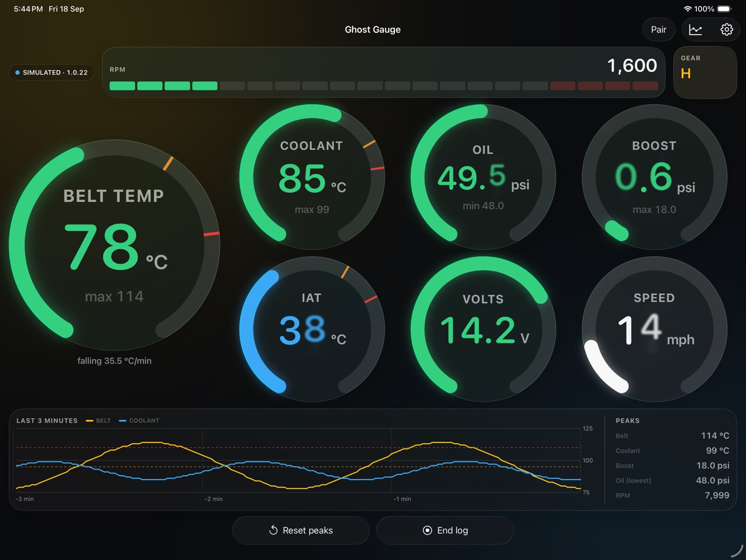Click the "-3 min" chart axis label
Image resolution: width=746 pixels, height=560 pixels.
(x=24, y=499)
